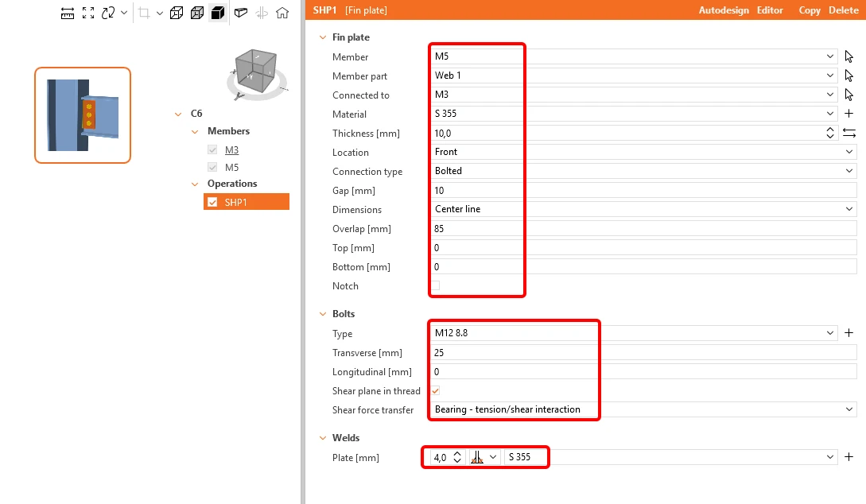Collapse the C6 tree node

click(178, 114)
